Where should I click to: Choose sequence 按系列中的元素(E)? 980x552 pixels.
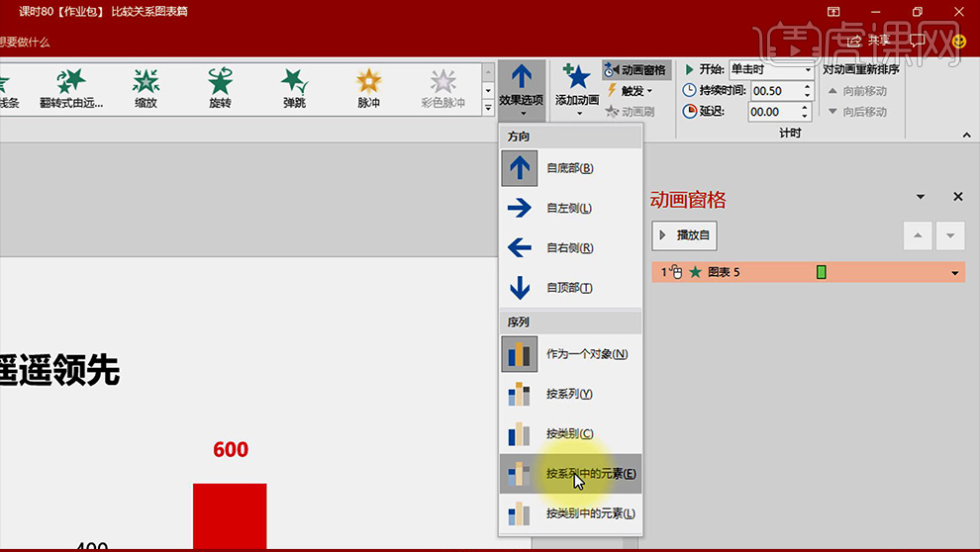570,474
